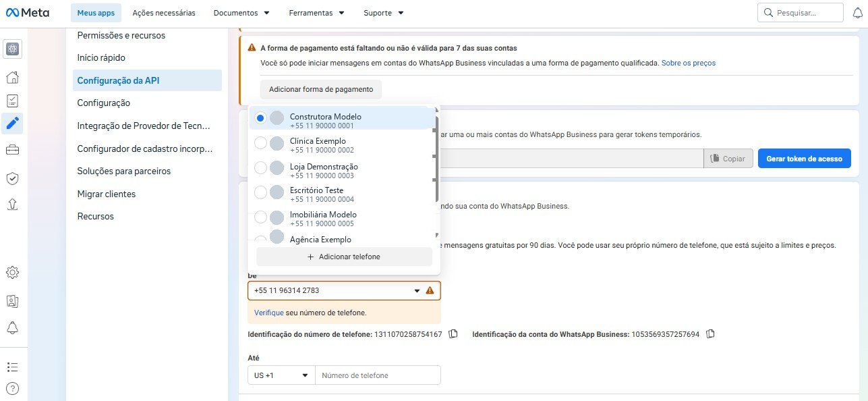Image resolution: width=868 pixels, height=401 pixels.
Task: Select the Construtora Modelo radio option
Action: (x=260, y=118)
